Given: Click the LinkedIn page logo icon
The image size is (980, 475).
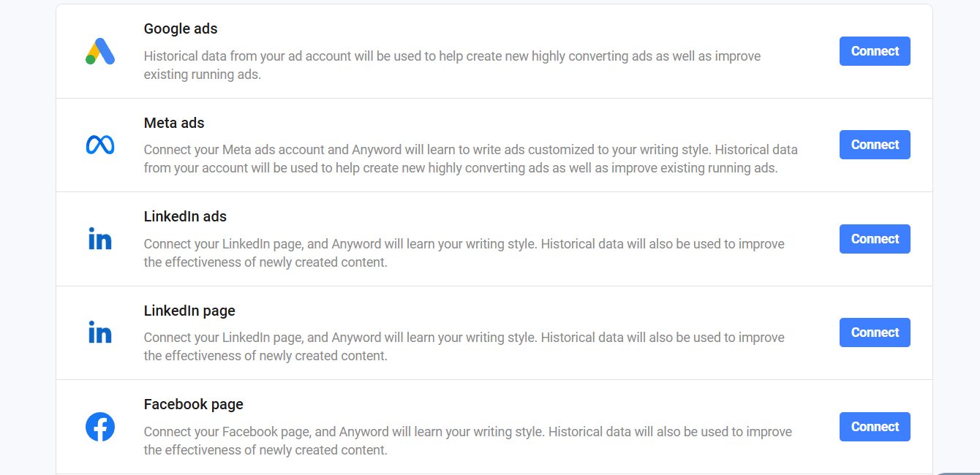Looking at the screenshot, I should 100,332.
